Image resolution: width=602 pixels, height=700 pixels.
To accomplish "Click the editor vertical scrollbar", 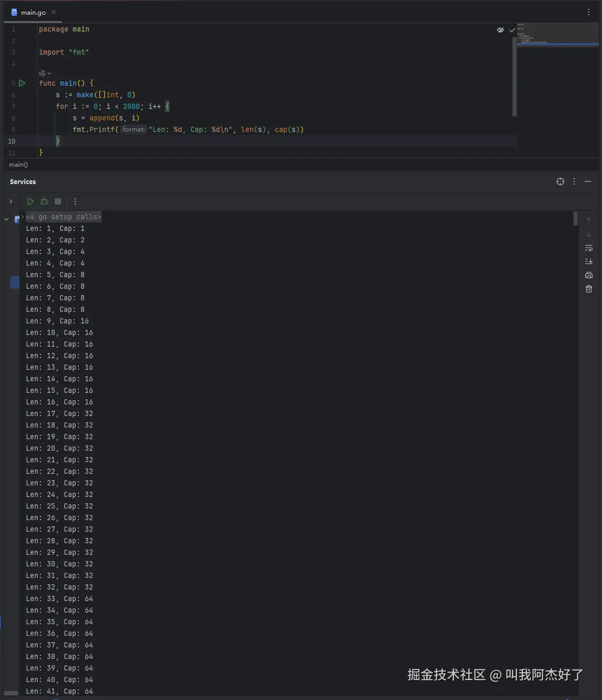I will tap(515, 76).
